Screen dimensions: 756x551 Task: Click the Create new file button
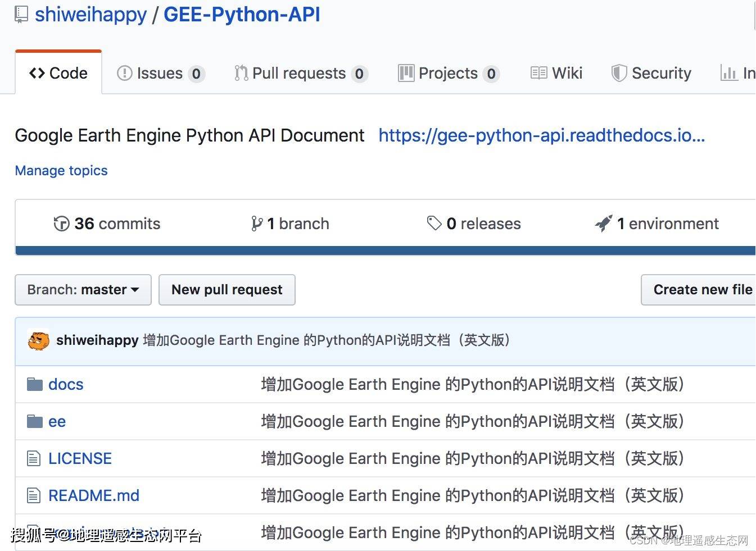coord(699,290)
